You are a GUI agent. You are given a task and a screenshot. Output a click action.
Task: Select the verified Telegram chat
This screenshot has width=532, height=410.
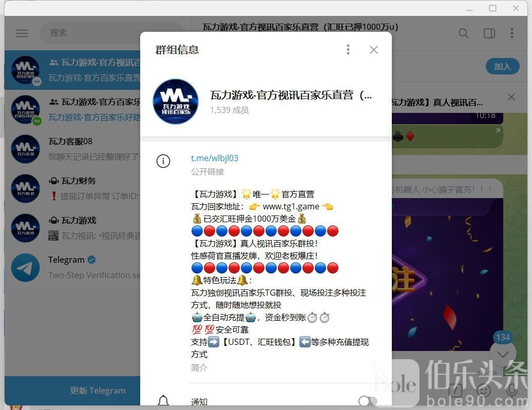coord(72,267)
